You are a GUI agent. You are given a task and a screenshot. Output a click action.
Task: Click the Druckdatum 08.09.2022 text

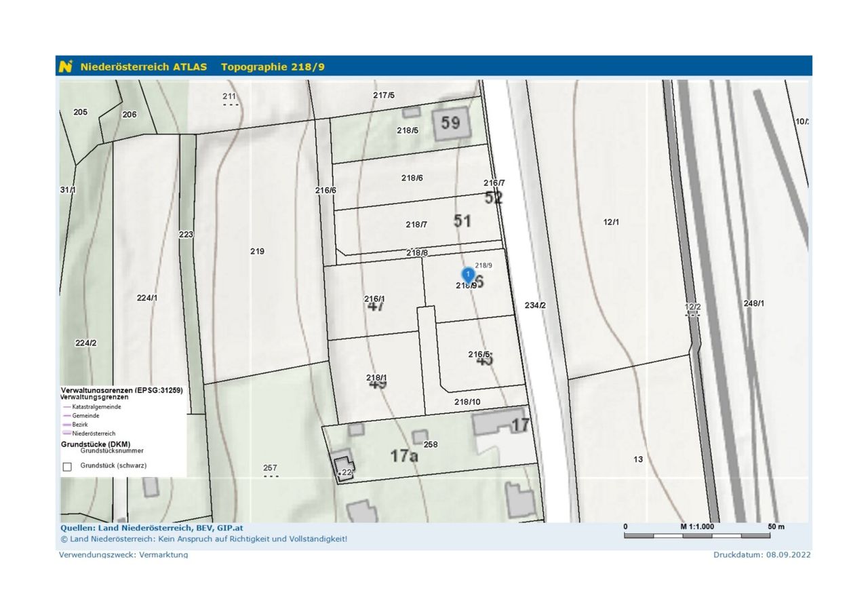(762, 554)
